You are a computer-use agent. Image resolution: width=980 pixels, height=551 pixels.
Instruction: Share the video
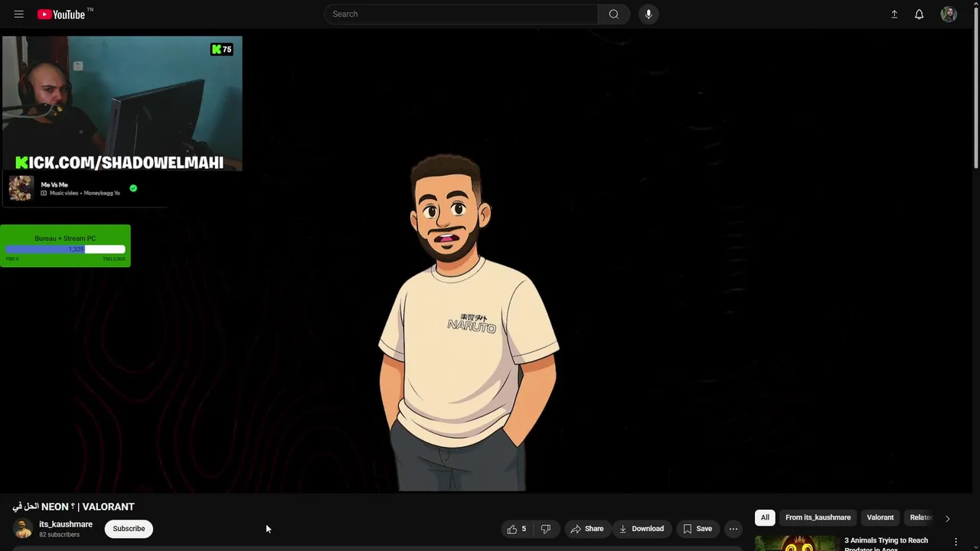tap(587, 529)
